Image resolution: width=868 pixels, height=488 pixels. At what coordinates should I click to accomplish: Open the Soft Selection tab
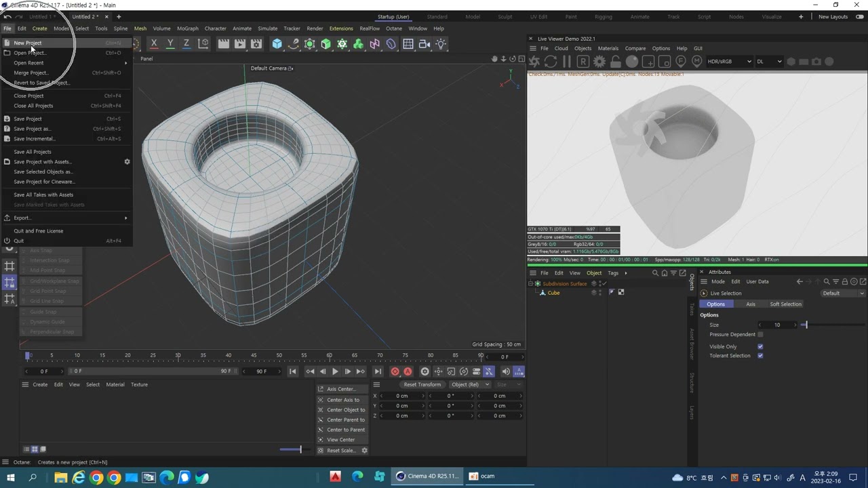[785, 304]
